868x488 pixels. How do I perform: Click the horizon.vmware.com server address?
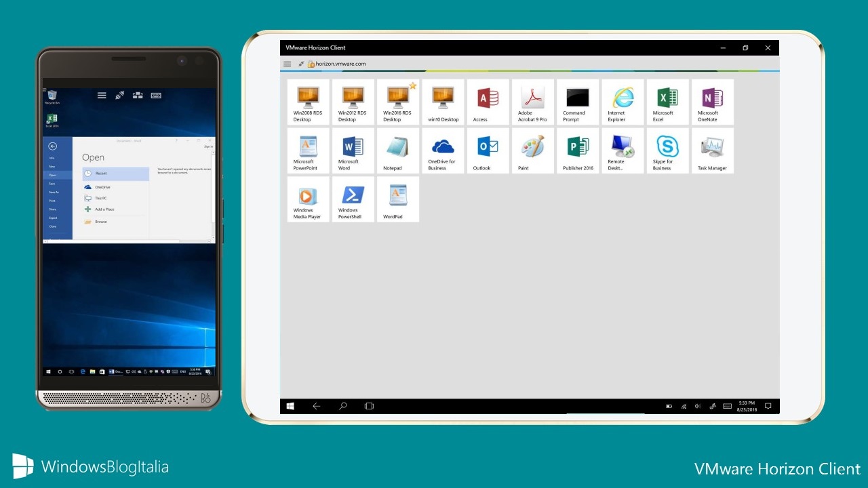point(340,64)
